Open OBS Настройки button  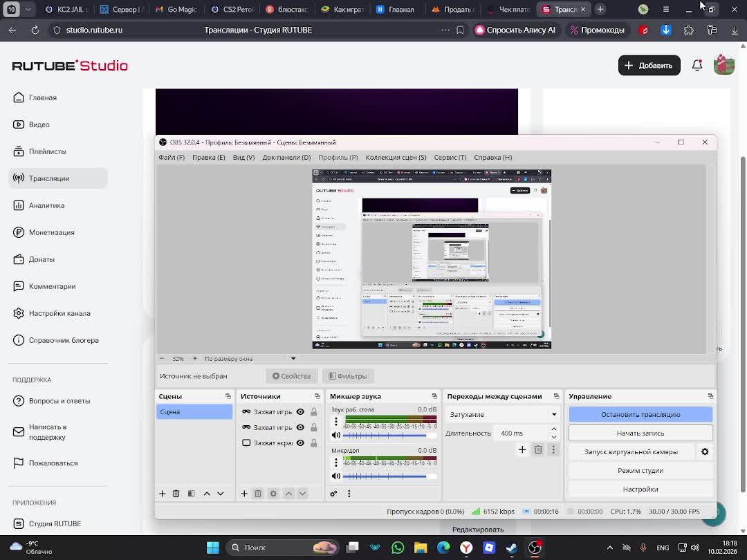pos(640,489)
